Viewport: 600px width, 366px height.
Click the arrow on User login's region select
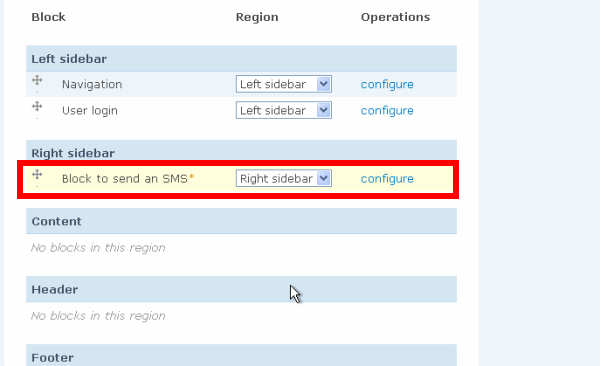click(x=323, y=110)
